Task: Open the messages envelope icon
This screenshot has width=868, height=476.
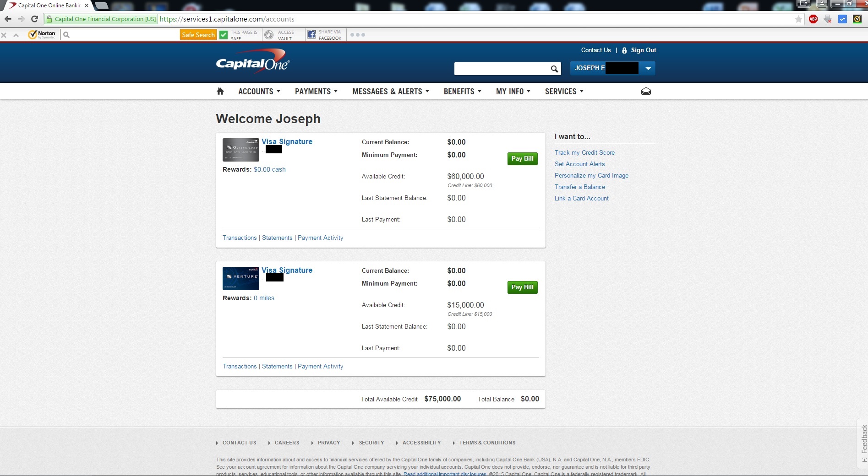Action: pos(646,92)
